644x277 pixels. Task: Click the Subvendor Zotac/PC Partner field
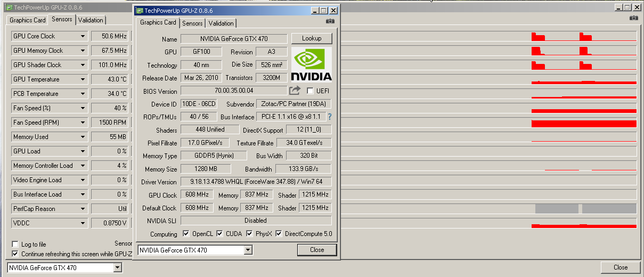294,104
